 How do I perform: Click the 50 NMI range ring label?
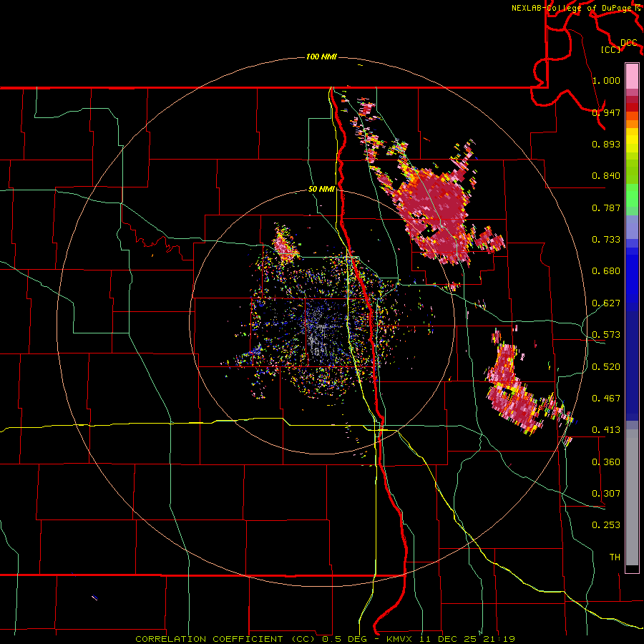click(x=321, y=190)
